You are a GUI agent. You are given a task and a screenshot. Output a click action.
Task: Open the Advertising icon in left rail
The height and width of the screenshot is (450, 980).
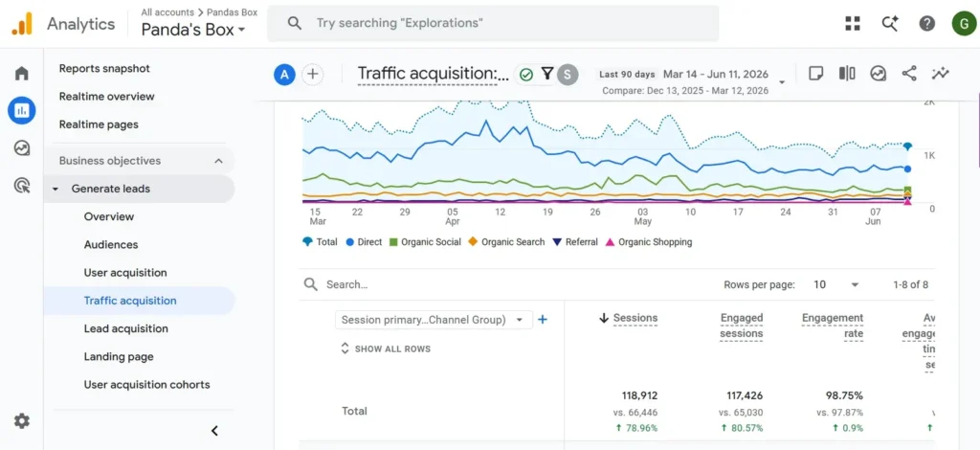(x=21, y=186)
